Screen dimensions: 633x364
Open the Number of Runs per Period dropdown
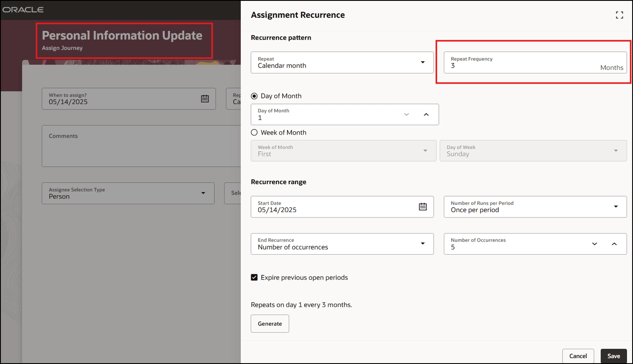pyautogui.click(x=535, y=207)
